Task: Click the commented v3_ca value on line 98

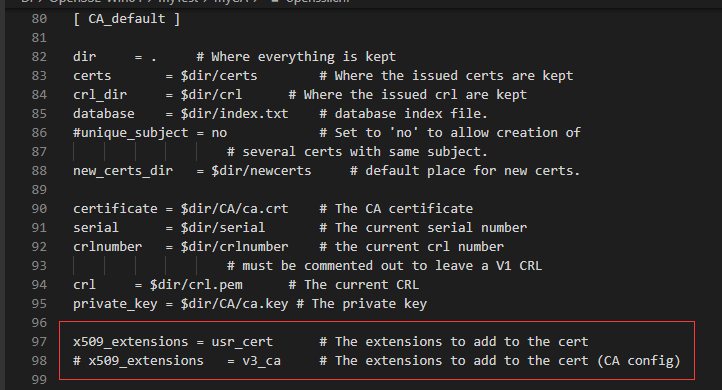Action: pyautogui.click(x=262, y=361)
